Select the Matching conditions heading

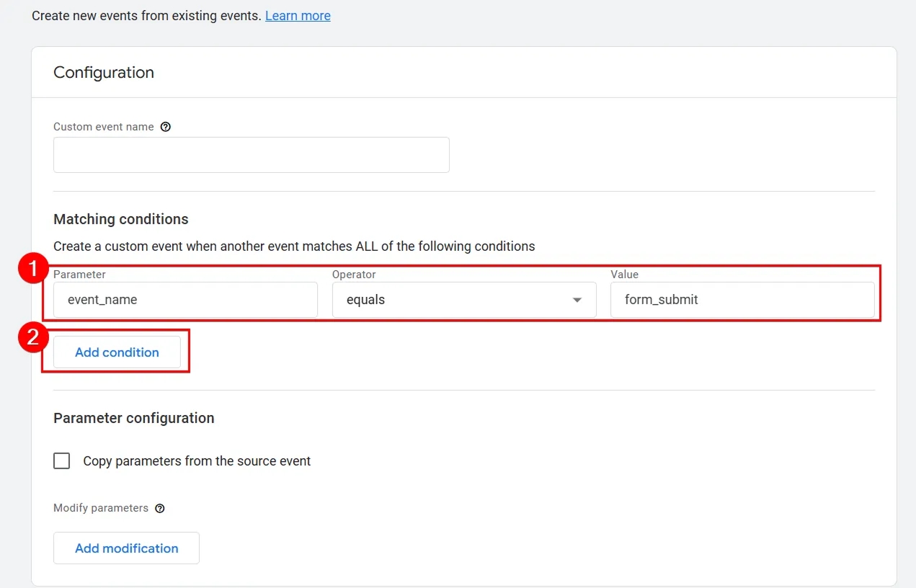pyautogui.click(x=121, y=219)
